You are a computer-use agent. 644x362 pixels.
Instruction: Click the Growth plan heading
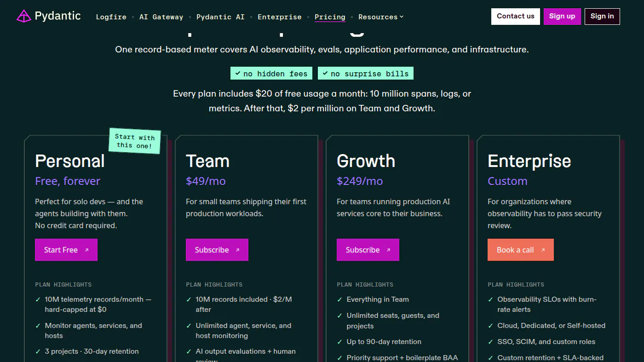[366, 161]
